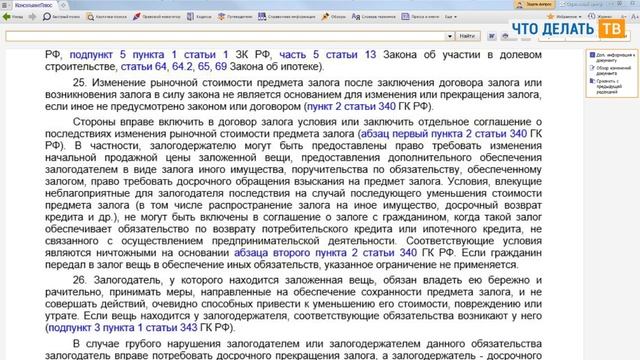Open the Журнал history clock

coord(600,17)
